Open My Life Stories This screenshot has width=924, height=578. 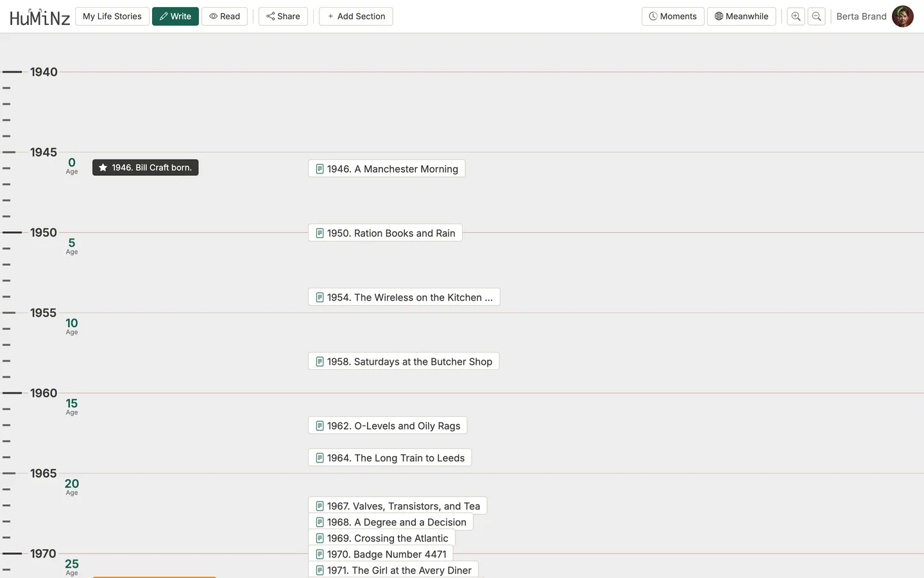(112, 16)
